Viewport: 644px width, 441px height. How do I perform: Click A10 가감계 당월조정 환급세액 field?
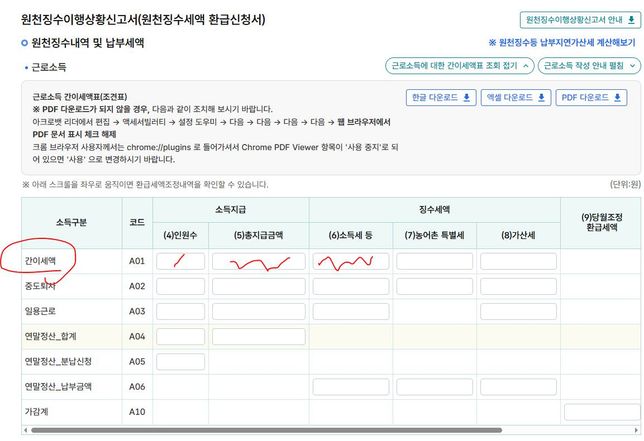point(602,411)
